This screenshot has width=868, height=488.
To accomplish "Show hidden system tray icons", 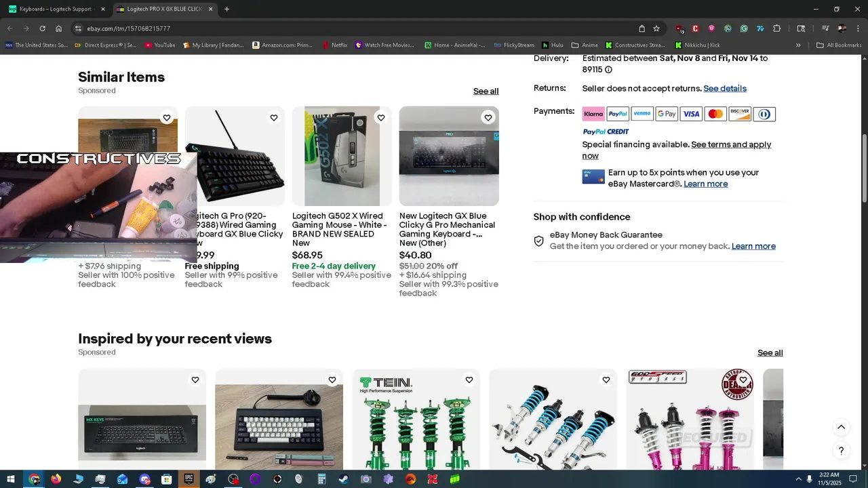I will [798, 479].
